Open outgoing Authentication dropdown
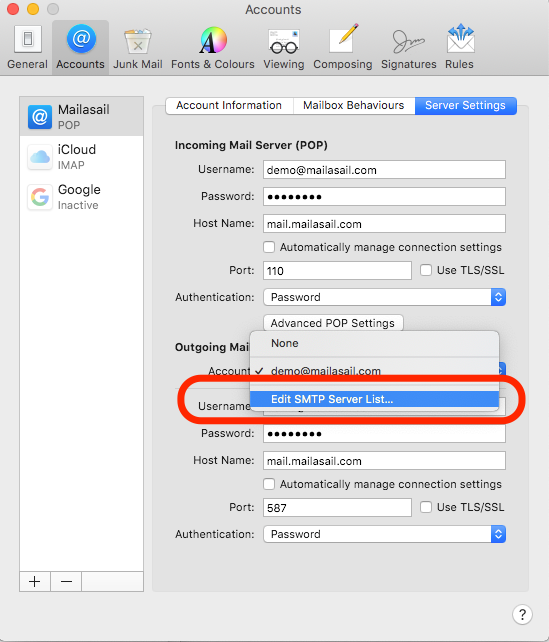 tap(384, 534)
